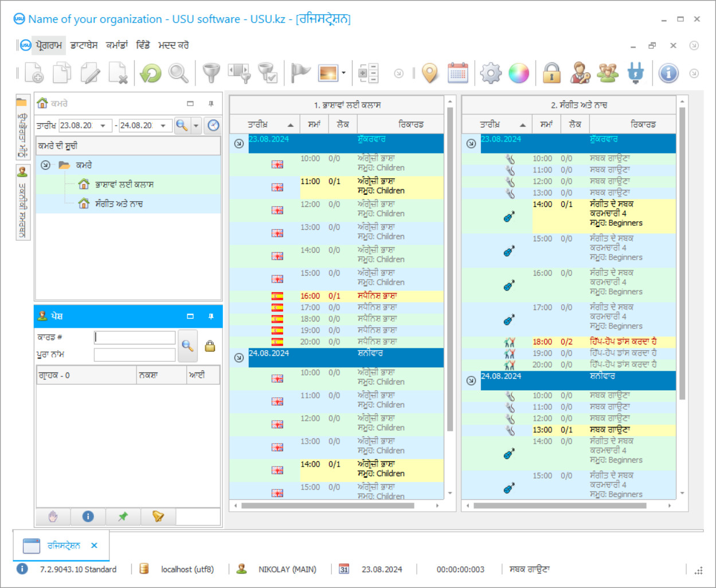Click vertical scrollbar of languages schedule
Image resolution: width=716 pixels, height=588 pixels.
click(450, 269)
